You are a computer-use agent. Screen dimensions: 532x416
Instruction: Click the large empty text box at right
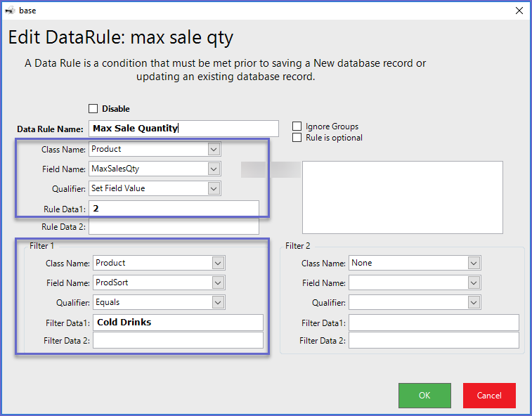pos(402,197)
